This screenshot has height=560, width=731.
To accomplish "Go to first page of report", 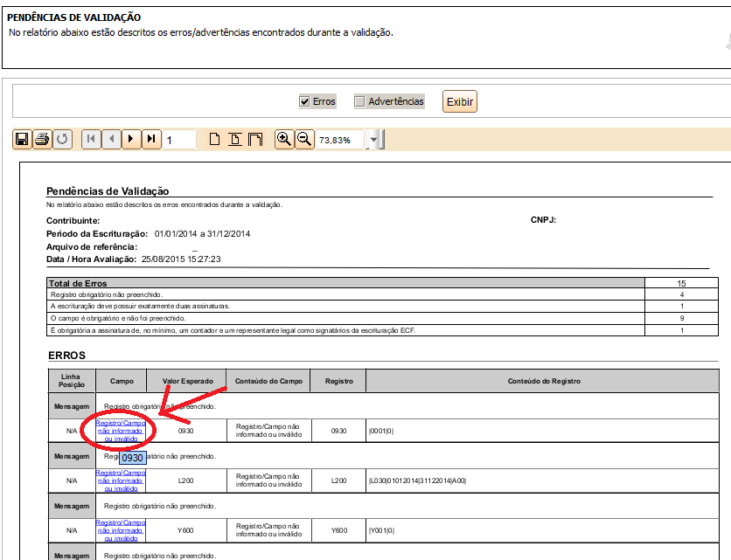I will coord(92,139).
